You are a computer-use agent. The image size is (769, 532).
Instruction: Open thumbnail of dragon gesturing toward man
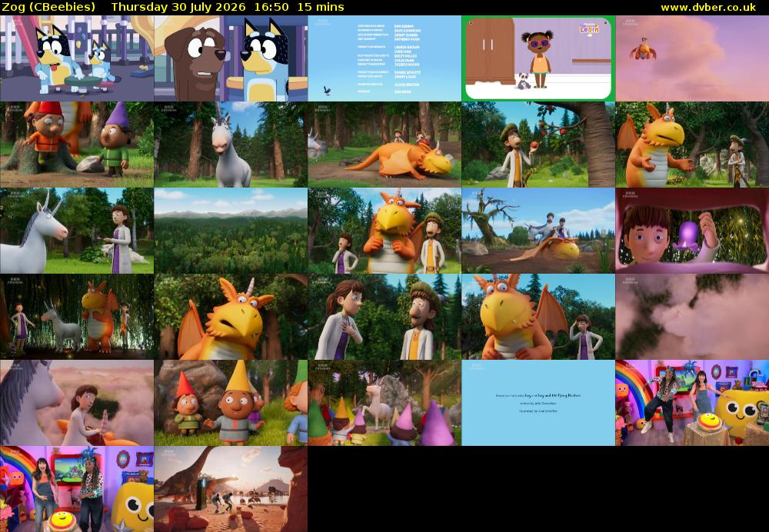(x=692, y=145)
